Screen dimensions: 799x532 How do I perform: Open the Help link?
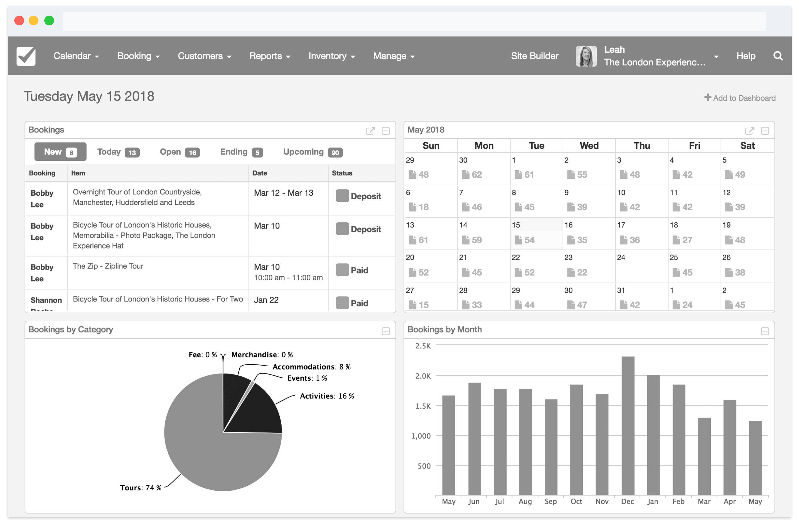pyautogui.click(x=745, y=56)
